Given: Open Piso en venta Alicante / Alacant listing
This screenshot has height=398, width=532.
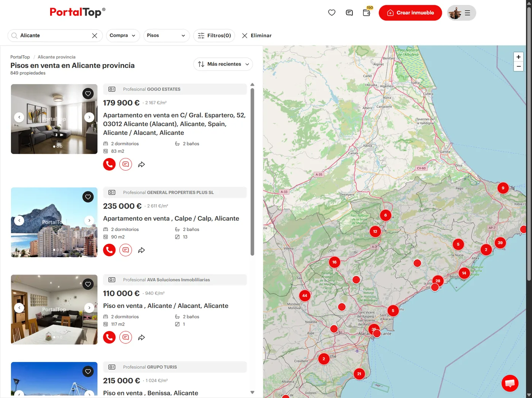Looking at the screenshot, I should pos(166,306).
